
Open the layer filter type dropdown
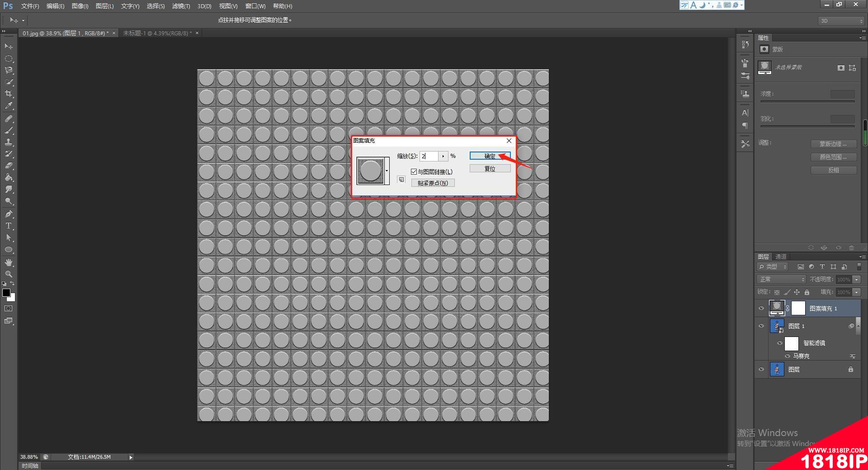click(x=773, y=266)
